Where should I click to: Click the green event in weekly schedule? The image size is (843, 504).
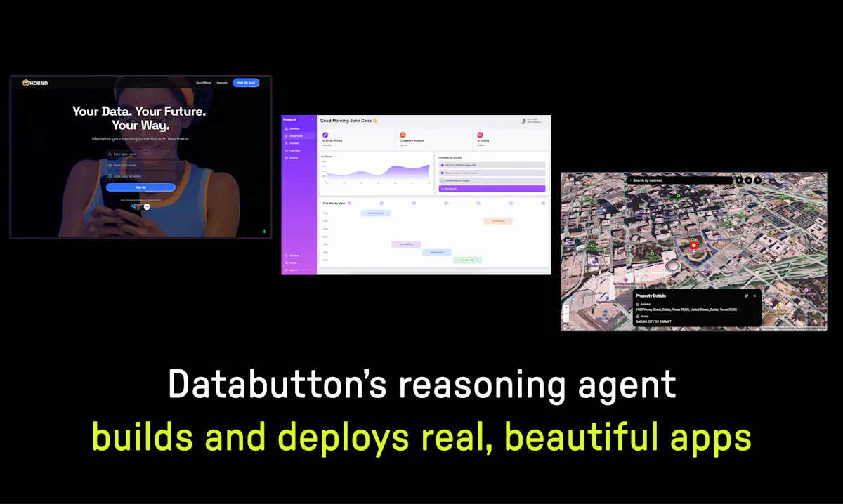pyautogui.click(x=467, y=260)
